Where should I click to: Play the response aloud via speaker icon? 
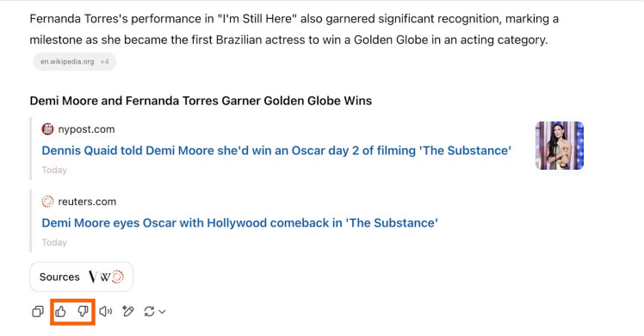click(x=106, y=312)
